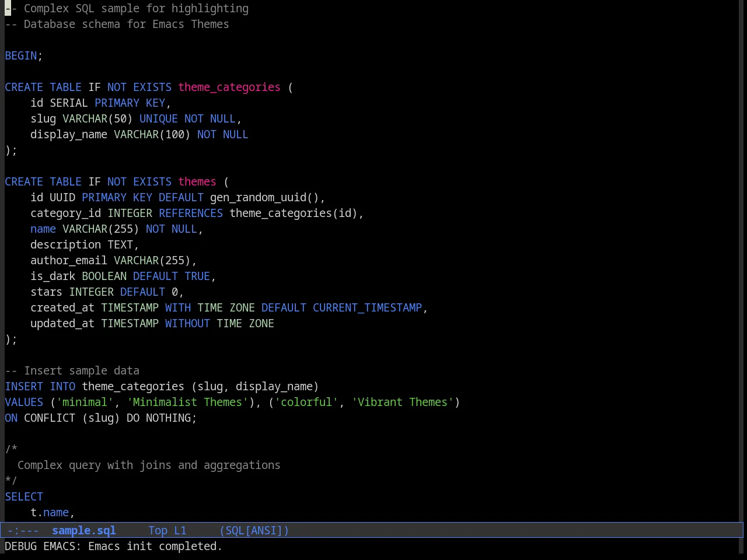This screenshot has height=560, width=747.
Task: Click 'DO NOTHING;' text
Action: point(162,418)
